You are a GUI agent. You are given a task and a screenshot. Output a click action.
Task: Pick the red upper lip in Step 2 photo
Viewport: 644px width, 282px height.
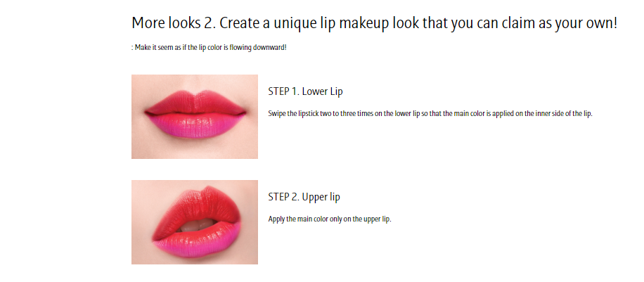pos(197,205)
